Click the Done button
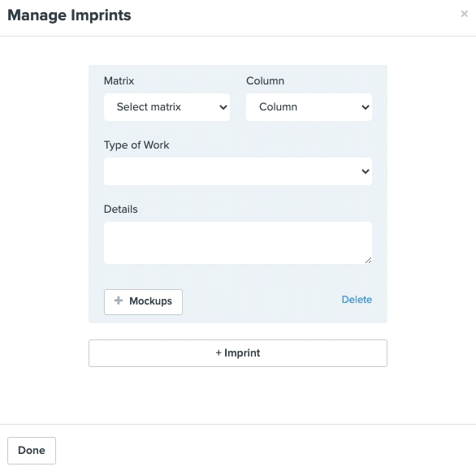 (x=32, y=451)
